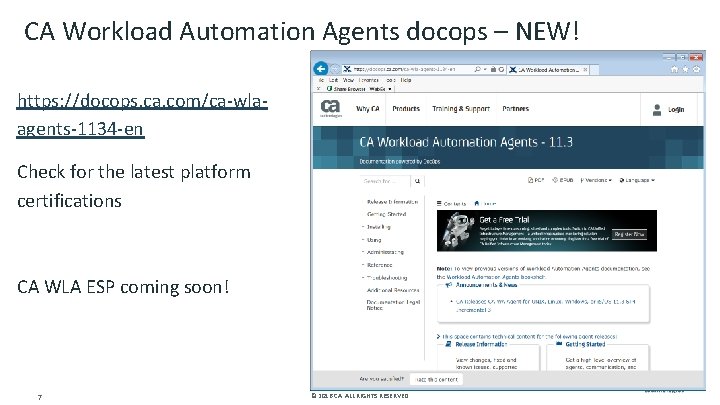This screenshot has width=720, height=405.
Task: Expand the Administrating tree item
Action: click(x=363, y=252)
